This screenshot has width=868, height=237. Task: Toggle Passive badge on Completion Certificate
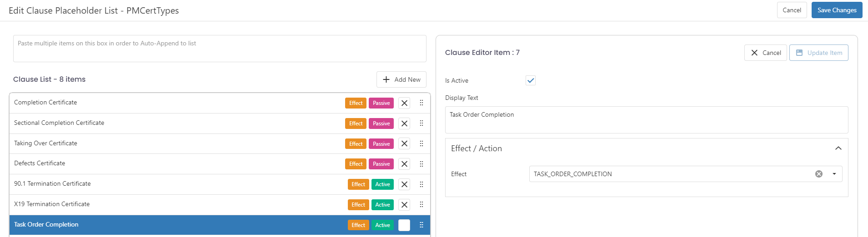(x=381, y=103)
